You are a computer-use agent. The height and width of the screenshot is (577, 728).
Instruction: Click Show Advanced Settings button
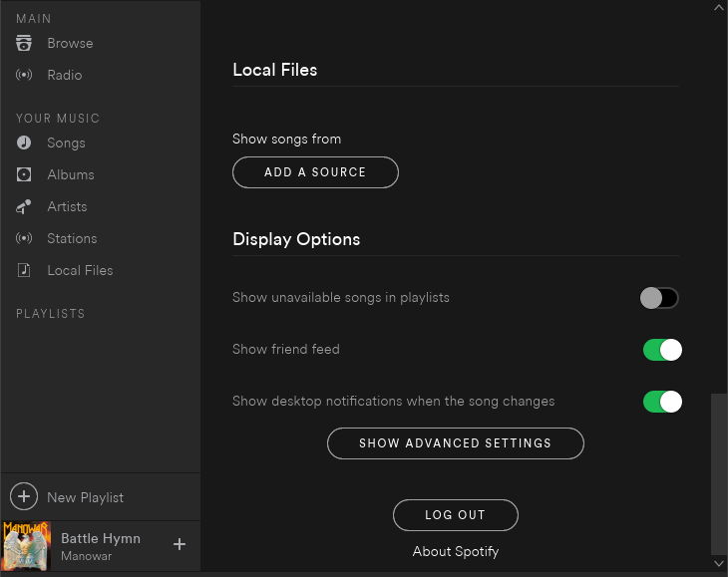(x=456, y=443)
